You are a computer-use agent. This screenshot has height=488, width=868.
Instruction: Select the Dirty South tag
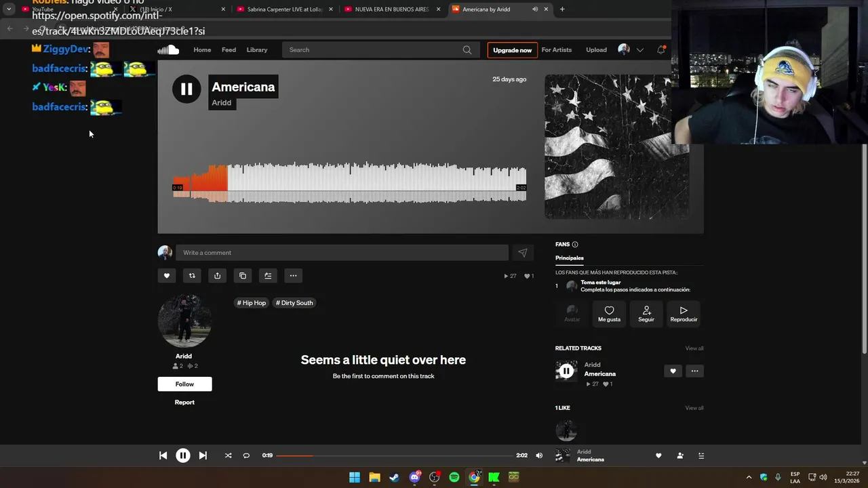click(x=294, y=303)
